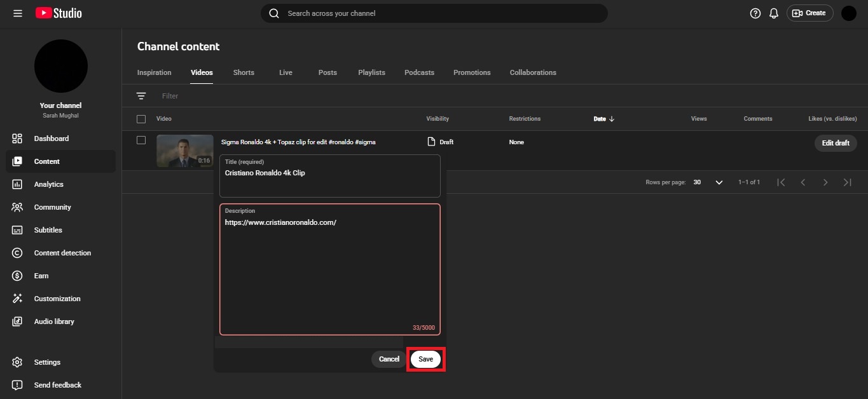Image resolution: width=868 pixels, height=399 pixels.
Task: Open the filter icon above the video list
Action: [141, 95]
